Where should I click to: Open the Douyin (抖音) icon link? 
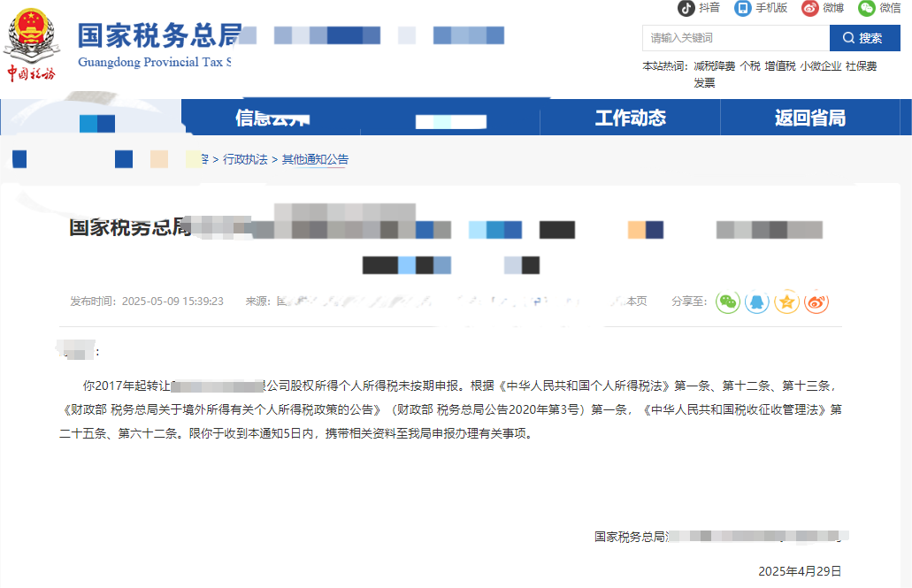(686, 8)
